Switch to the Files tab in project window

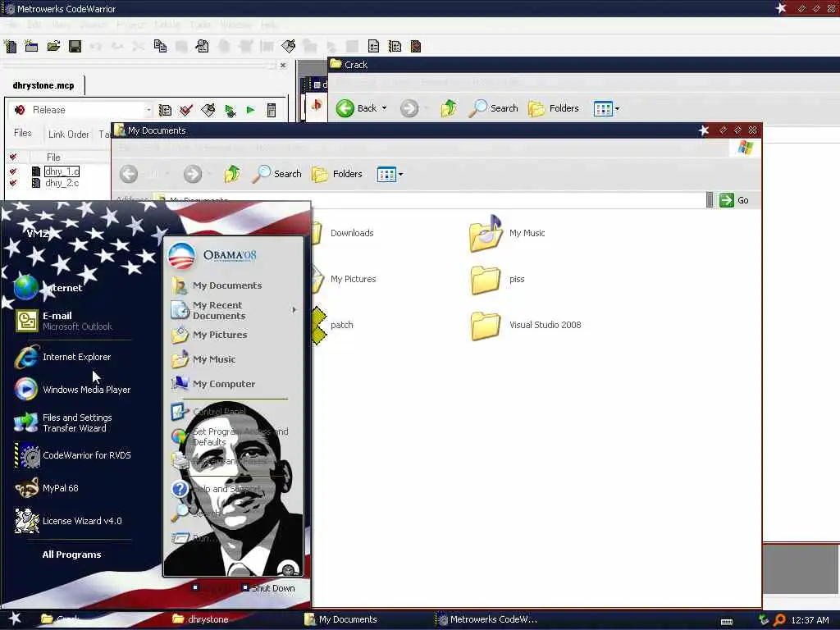pyautogui.click(x=22, y=133)
